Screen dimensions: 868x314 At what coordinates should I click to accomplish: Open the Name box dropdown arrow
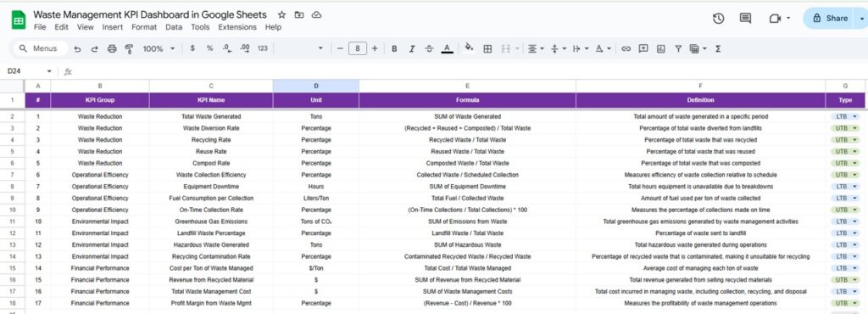click(x=48, y=71)
